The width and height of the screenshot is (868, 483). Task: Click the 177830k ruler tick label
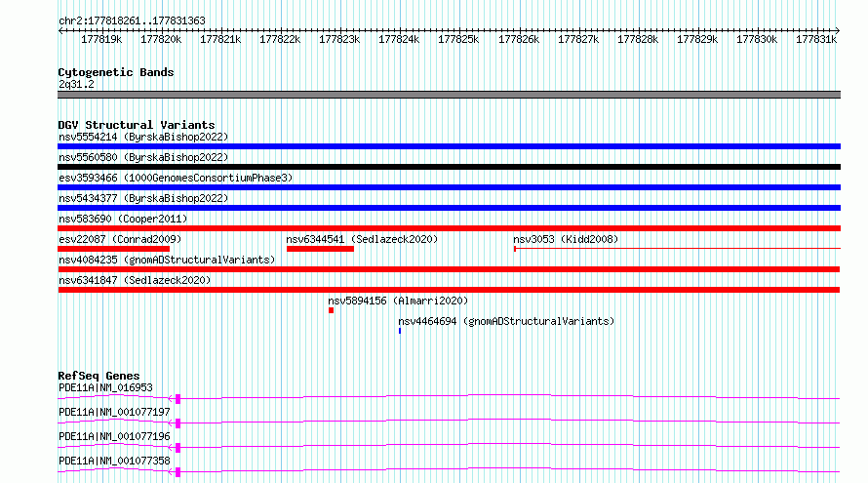[757, 40]
